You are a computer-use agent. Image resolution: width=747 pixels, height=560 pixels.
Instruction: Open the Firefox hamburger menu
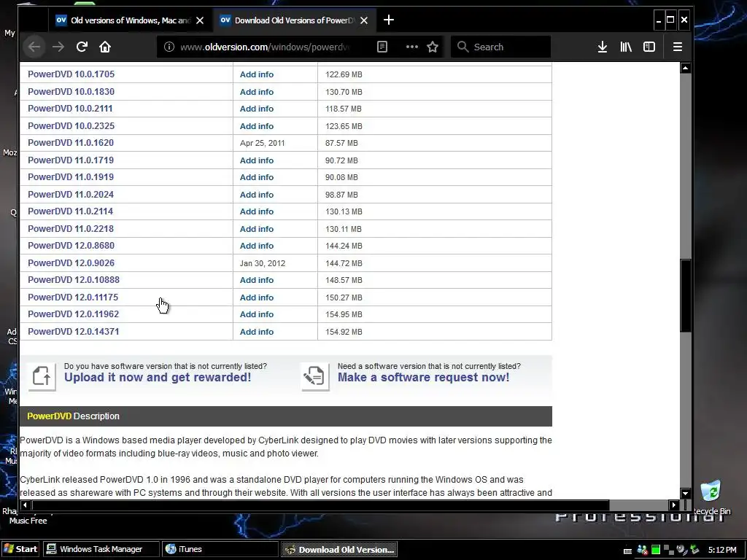(x=678, y=47)
